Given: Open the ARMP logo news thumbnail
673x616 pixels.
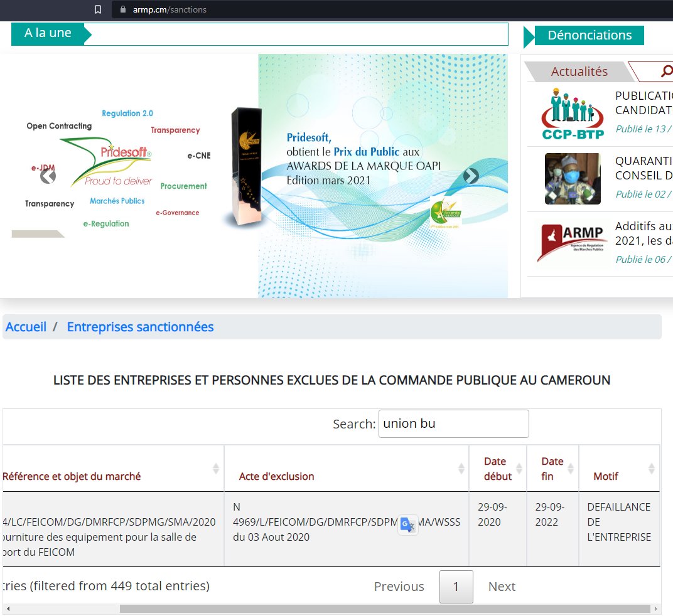Looking at the screenshot, I should [x=572, y=242].
